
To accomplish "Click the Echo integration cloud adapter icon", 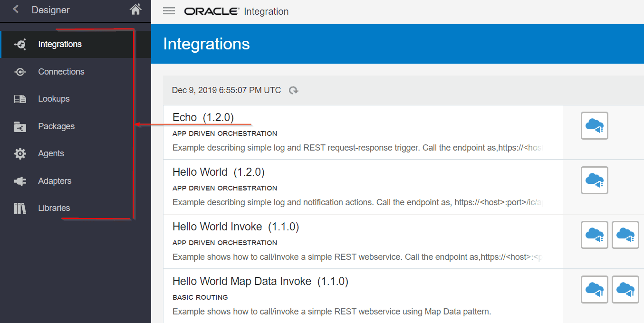I will 594,125.
